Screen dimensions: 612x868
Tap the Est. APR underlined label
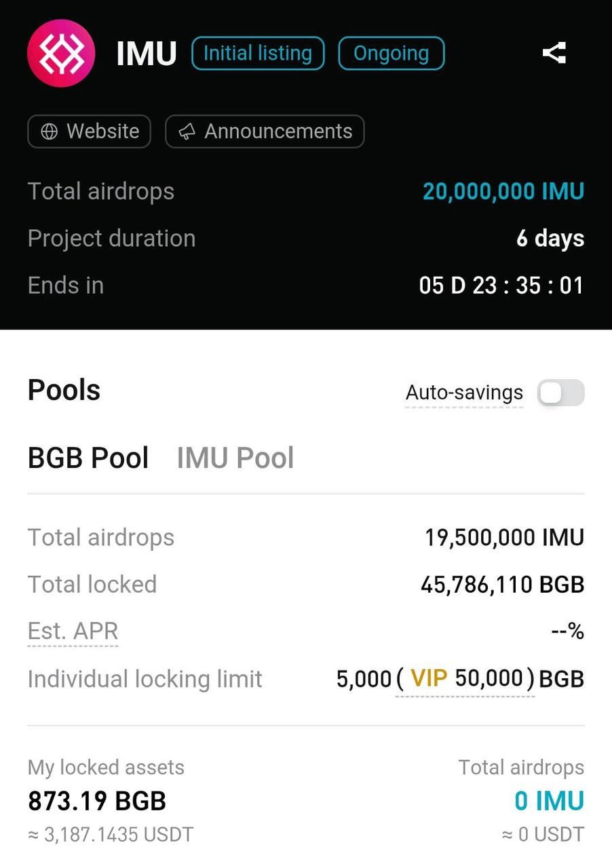click(73, 631)
